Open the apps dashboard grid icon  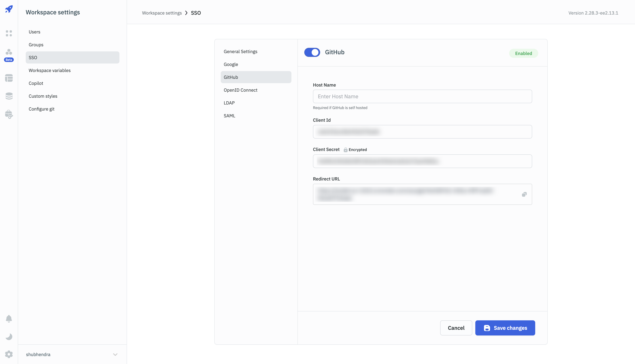pos(9,33)
